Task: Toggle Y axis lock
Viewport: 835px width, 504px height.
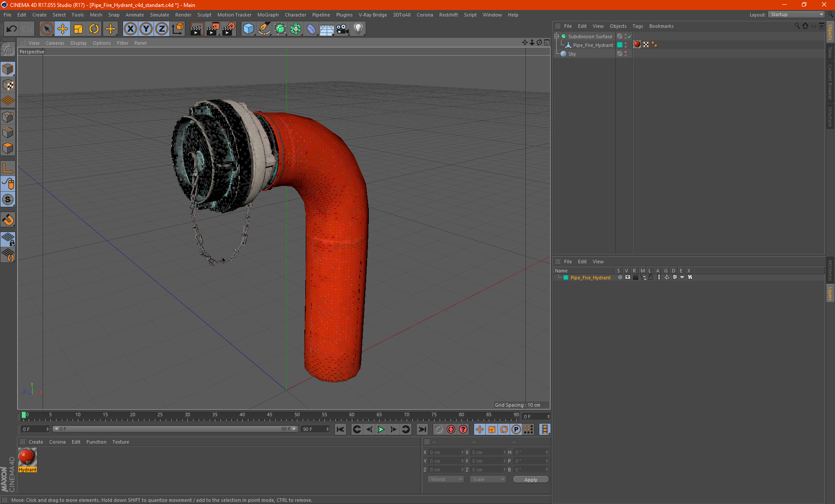Action: (146, 29)
